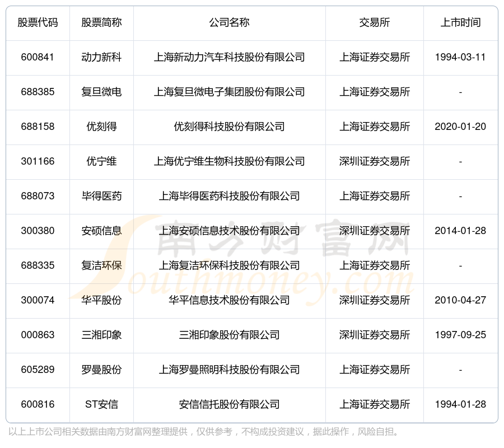Click stock name 罗曼股份
This screenshot has height=448, width=504.
(x=101, y=370)
